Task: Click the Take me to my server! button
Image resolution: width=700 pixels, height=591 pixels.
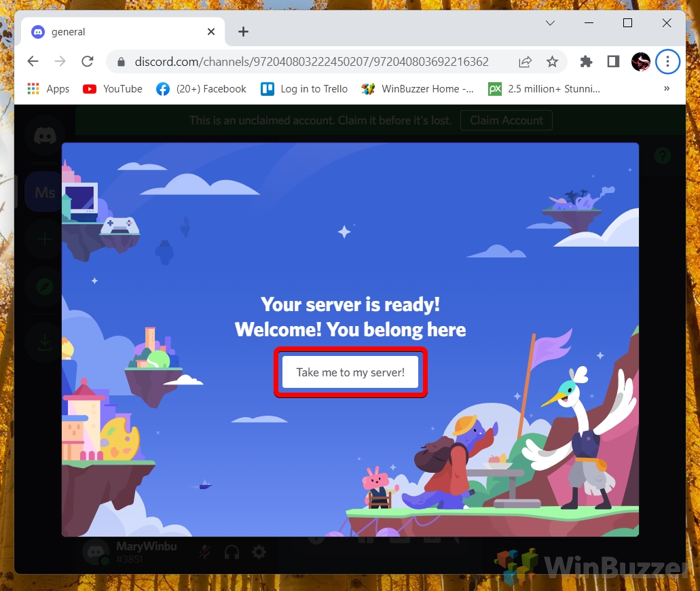Action: tap(350, 372)
